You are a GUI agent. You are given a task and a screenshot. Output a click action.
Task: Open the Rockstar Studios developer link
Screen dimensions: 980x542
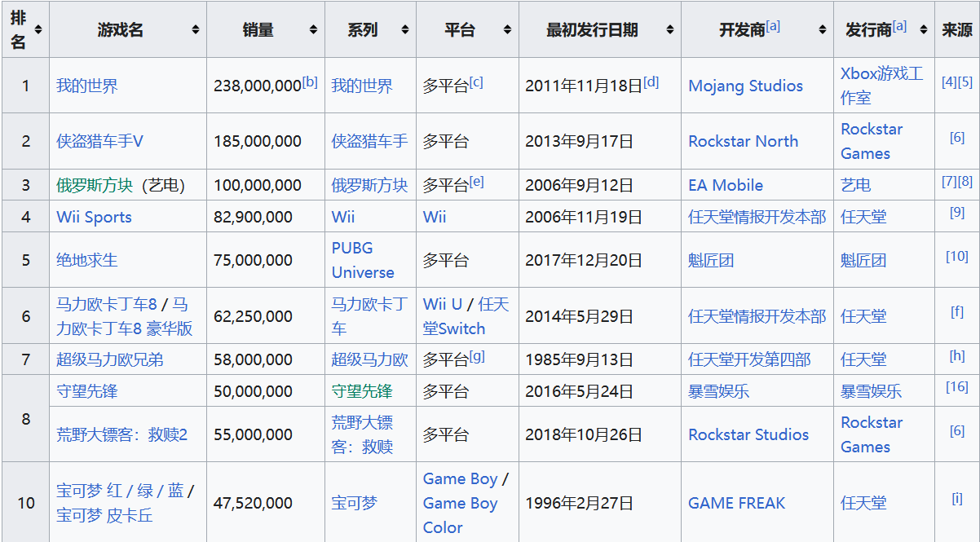coord(748,434)
